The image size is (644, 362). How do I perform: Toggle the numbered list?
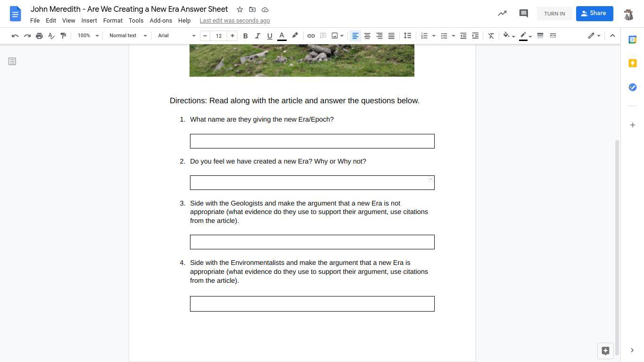pyautogui.click(x=424, y=36)
